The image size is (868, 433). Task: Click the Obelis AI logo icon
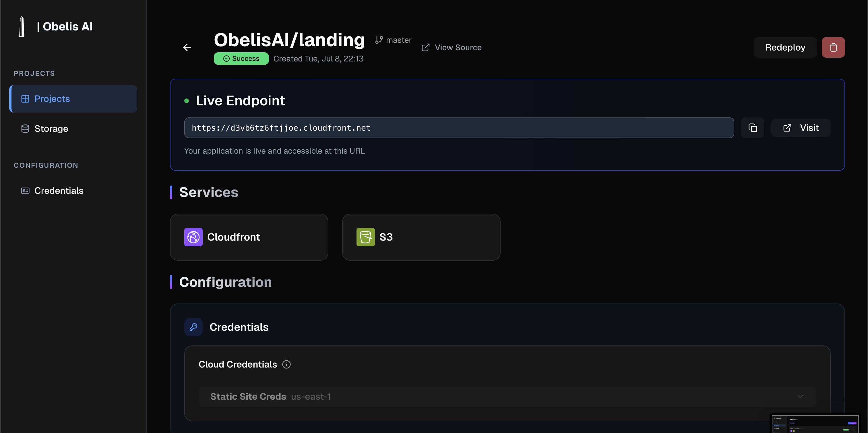[22, 26]
